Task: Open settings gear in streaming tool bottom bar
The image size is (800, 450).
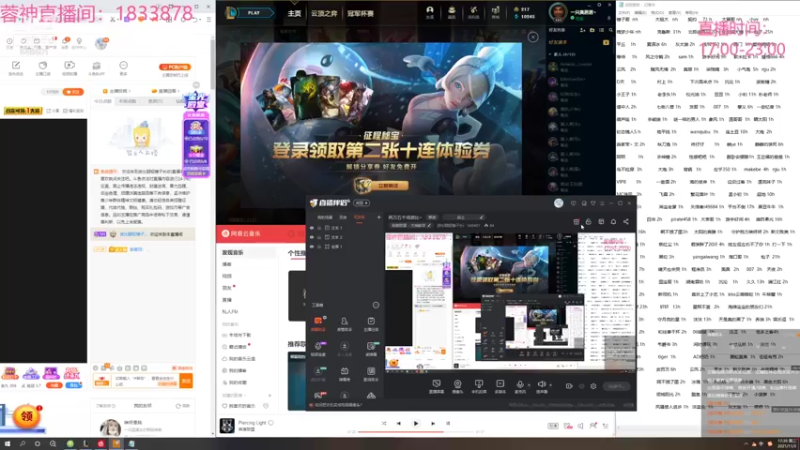Action: (x=593, y=386)
